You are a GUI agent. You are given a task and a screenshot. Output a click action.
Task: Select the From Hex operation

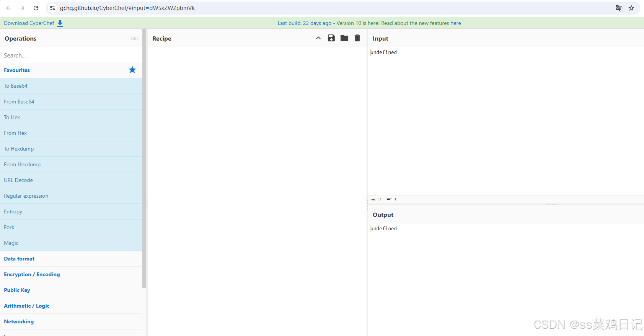71,133
